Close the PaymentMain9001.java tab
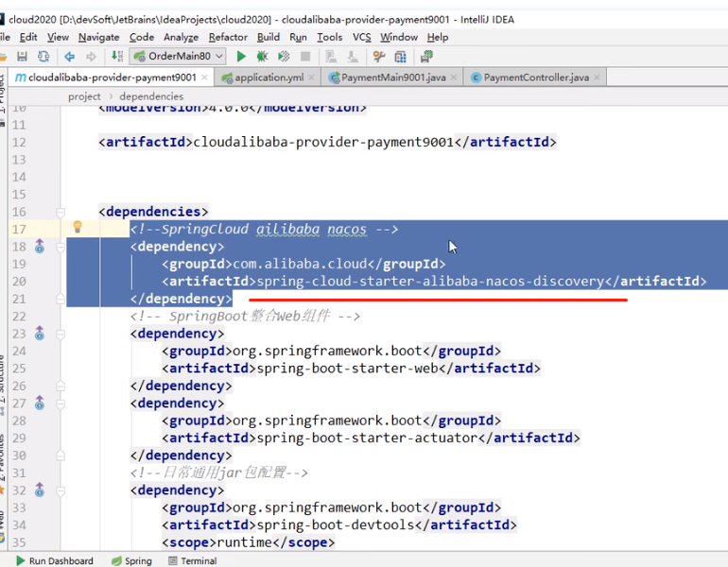 tap(454, 77)
